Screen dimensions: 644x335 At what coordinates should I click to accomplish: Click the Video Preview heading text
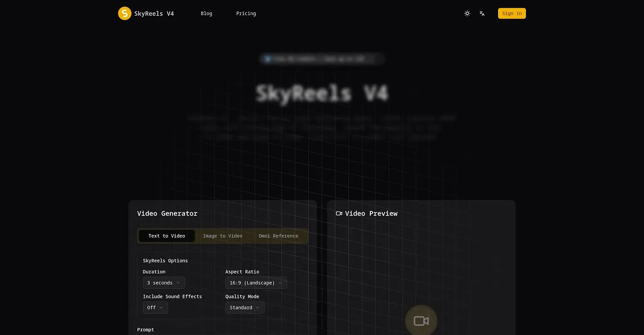(371, 213)
